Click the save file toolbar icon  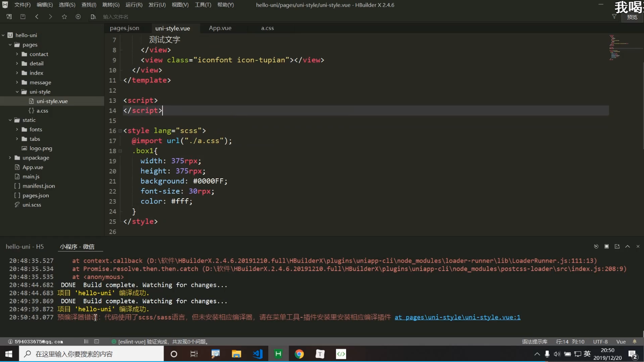coord(23,17)
